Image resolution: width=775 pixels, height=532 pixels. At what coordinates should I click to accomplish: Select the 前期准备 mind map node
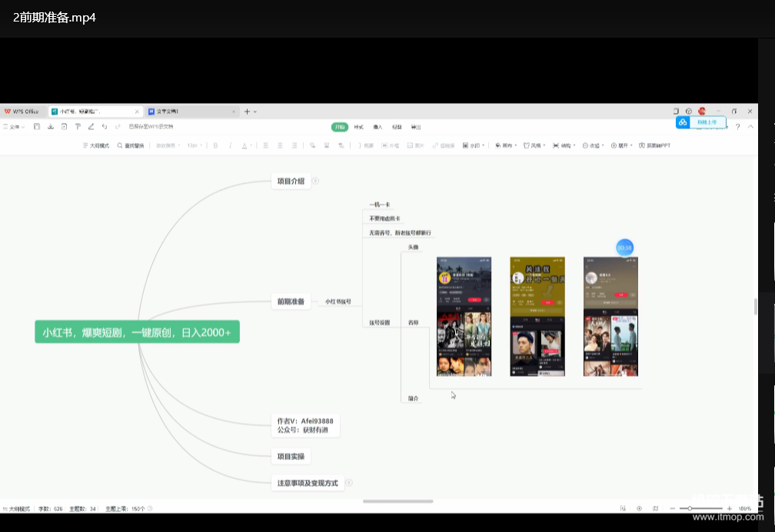(291, 301)
